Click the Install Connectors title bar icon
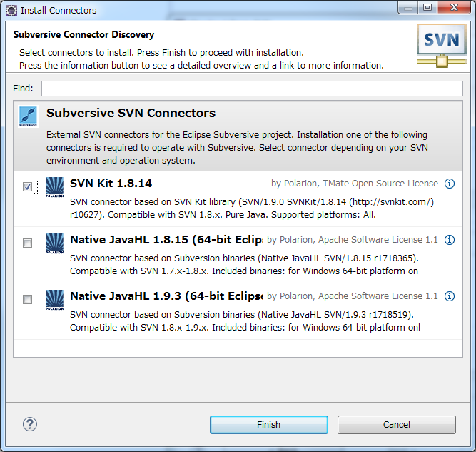 point(11,11)
